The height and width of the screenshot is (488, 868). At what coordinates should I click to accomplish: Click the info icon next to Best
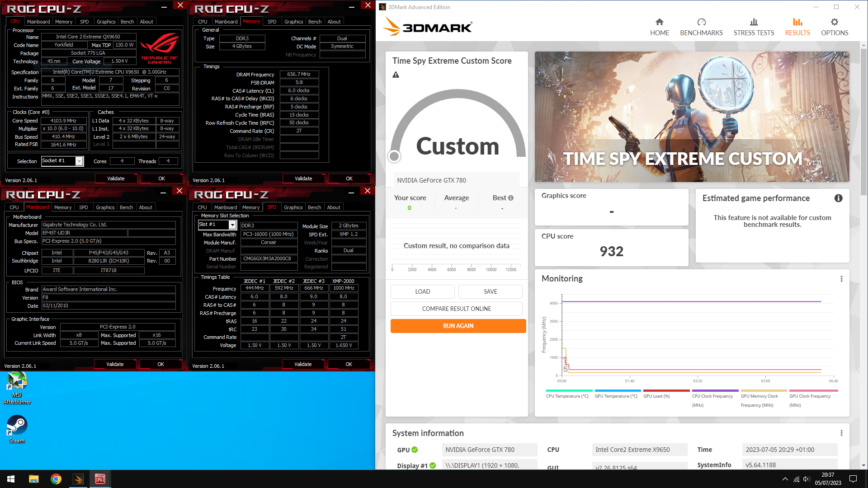pyautogui.click(x=511, y=198)
